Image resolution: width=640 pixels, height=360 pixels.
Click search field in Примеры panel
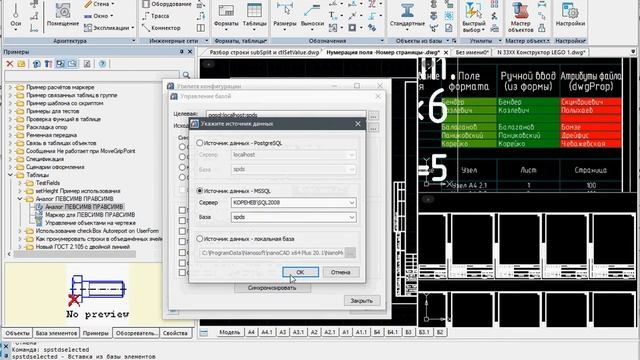pos(92,76)
